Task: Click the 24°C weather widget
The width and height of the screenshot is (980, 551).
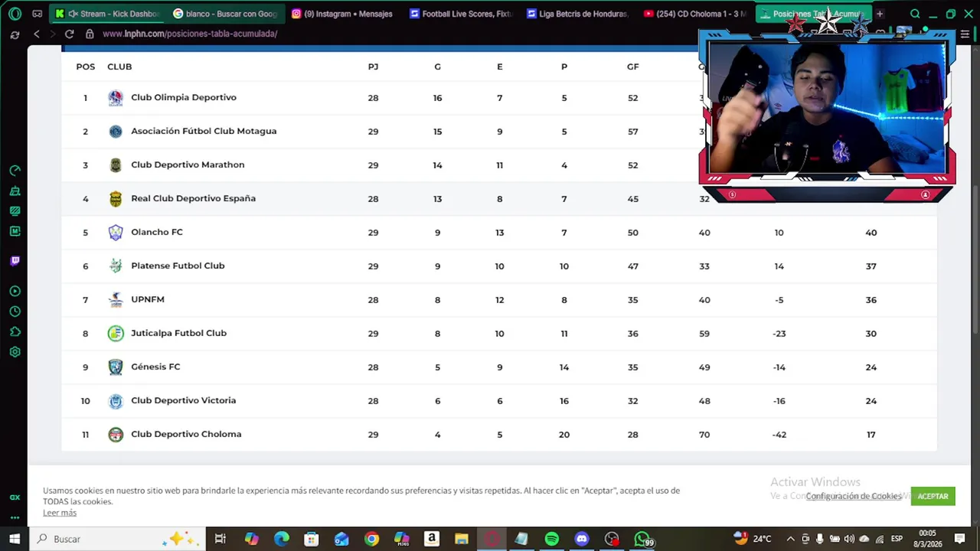Action: (753, 539)
